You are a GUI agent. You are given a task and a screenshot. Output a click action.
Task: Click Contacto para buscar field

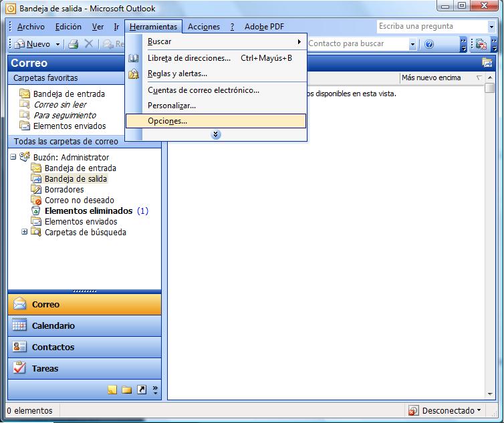pos(358,43)
